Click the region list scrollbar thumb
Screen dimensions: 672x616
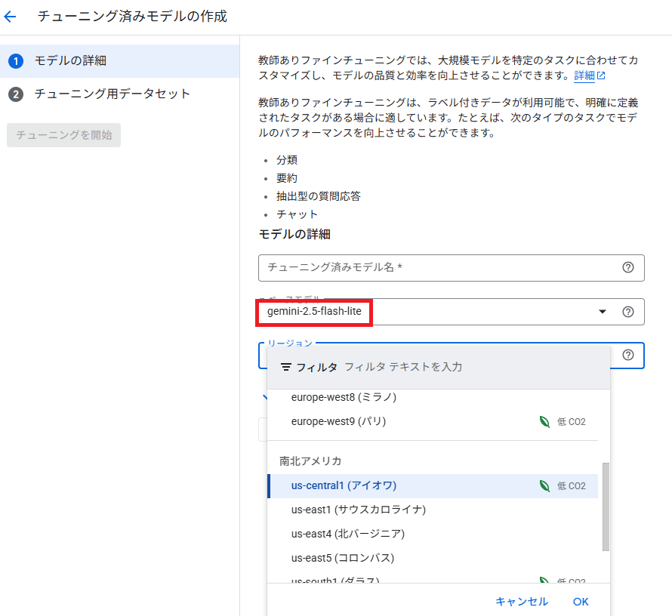point(606,506)
